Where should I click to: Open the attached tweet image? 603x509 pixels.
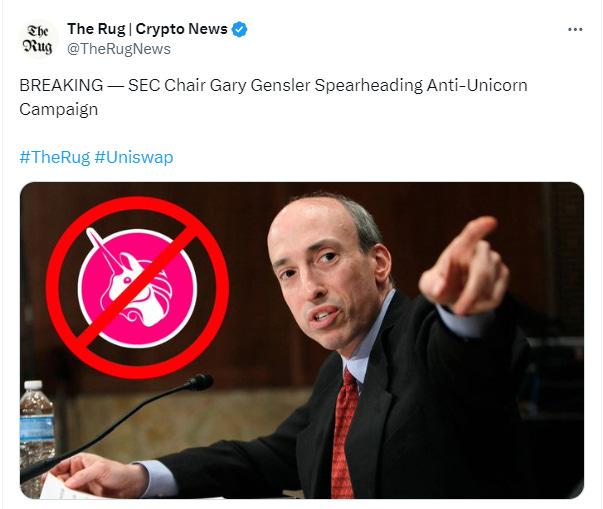302,341
